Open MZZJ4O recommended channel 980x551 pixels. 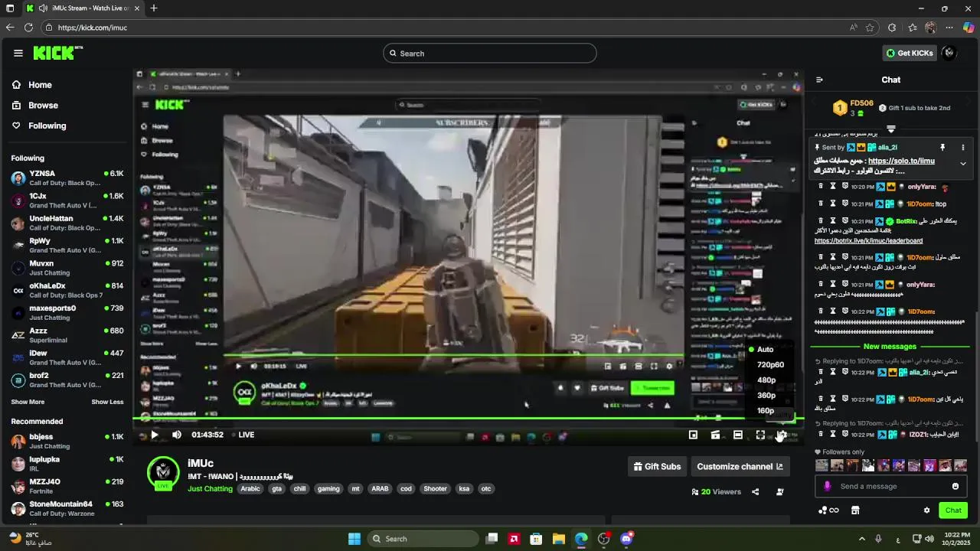click(67, 486)
